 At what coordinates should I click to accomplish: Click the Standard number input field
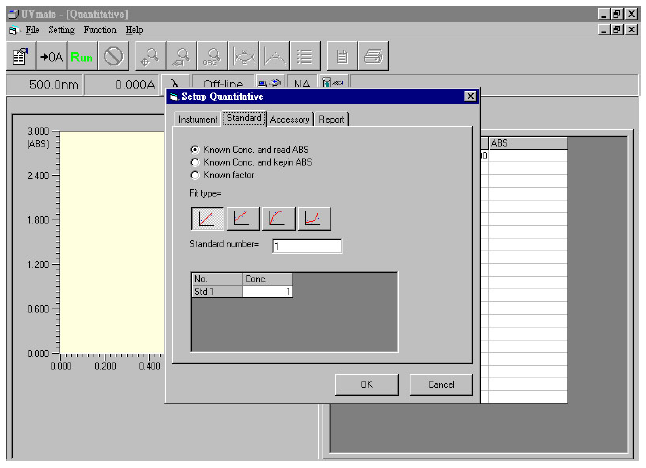click(306, 246)
